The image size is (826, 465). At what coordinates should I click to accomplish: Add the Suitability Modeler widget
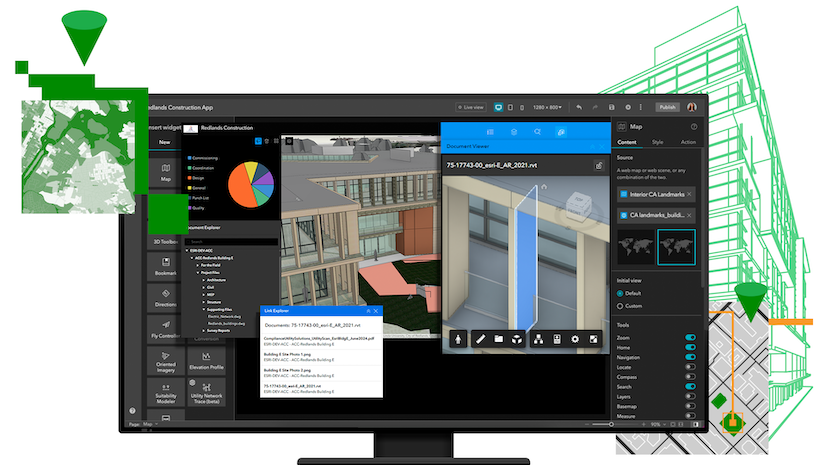click(165, 392)
